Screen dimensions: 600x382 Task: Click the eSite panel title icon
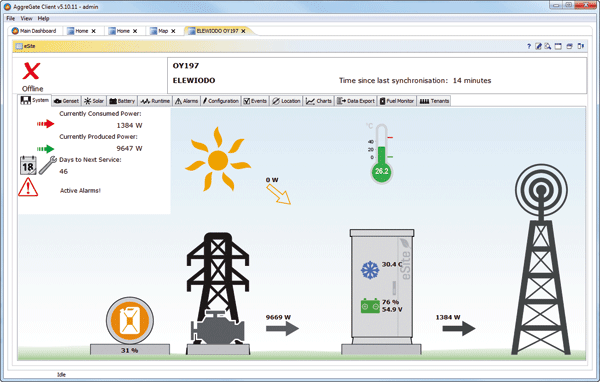(x=19, y=46)
